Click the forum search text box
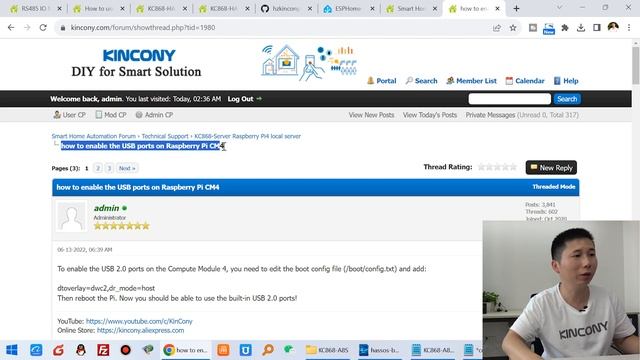640x360 pixels. [509, 99]
